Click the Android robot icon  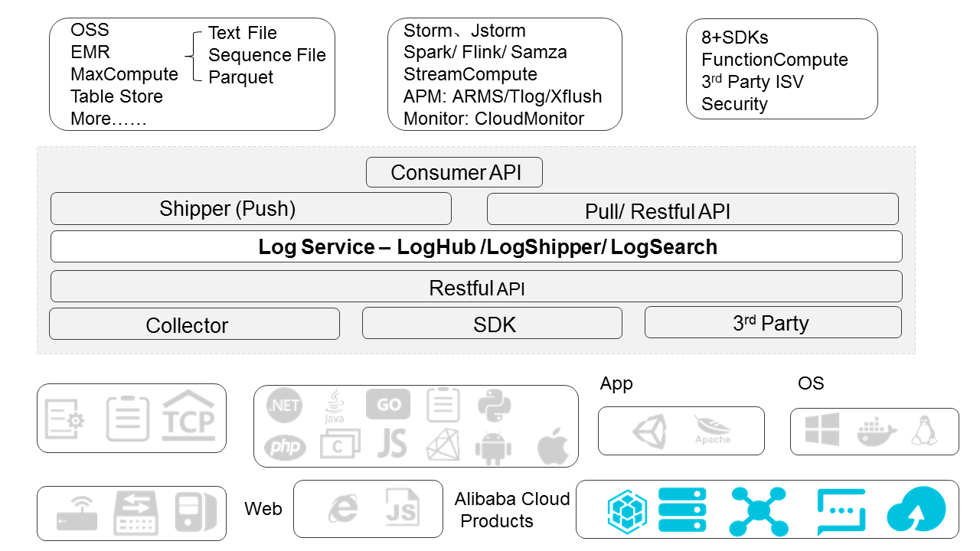(x=490, y=448)
